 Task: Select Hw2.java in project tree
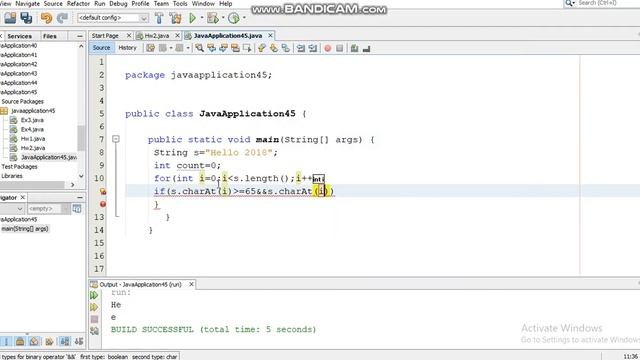(33, 148)
